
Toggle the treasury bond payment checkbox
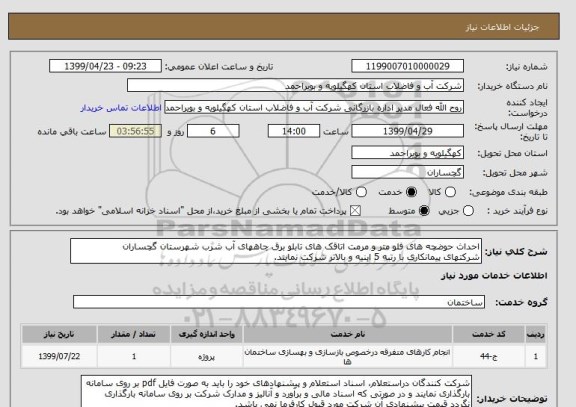pyautogui.click(x=355, y=211)
